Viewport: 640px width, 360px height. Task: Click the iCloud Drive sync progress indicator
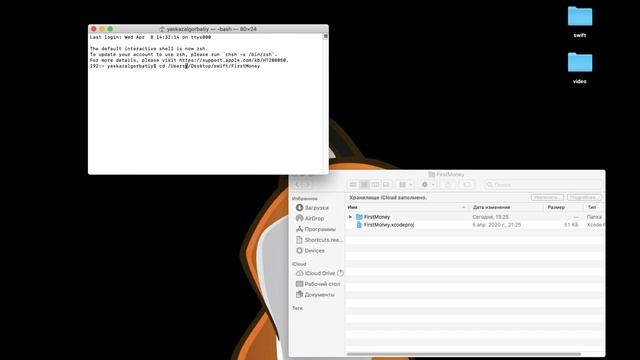coord(340,273)
